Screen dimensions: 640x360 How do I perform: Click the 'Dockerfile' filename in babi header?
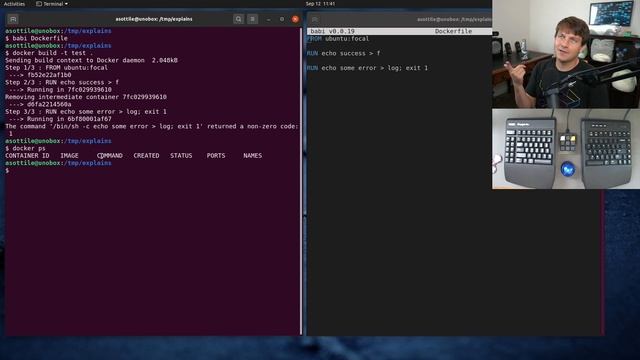[x=453, y=31]
